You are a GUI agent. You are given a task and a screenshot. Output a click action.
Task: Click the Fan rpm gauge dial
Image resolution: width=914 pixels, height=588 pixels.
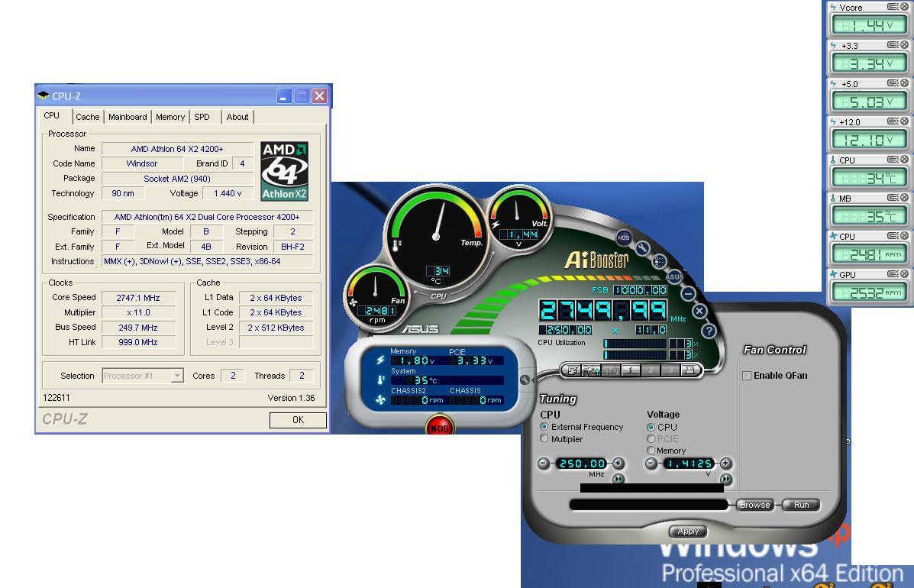point(376,296)
